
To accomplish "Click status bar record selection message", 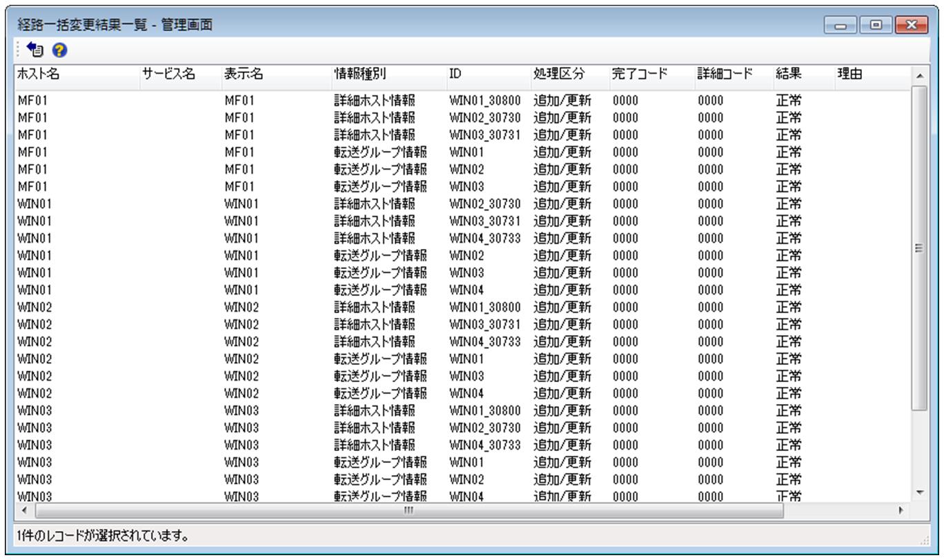I will click(103, 535).
